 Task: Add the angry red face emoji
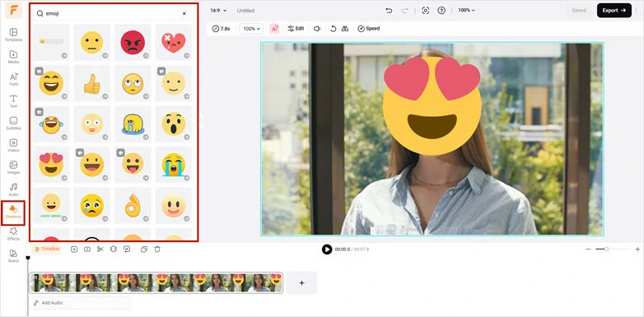(x=133, y=42)
